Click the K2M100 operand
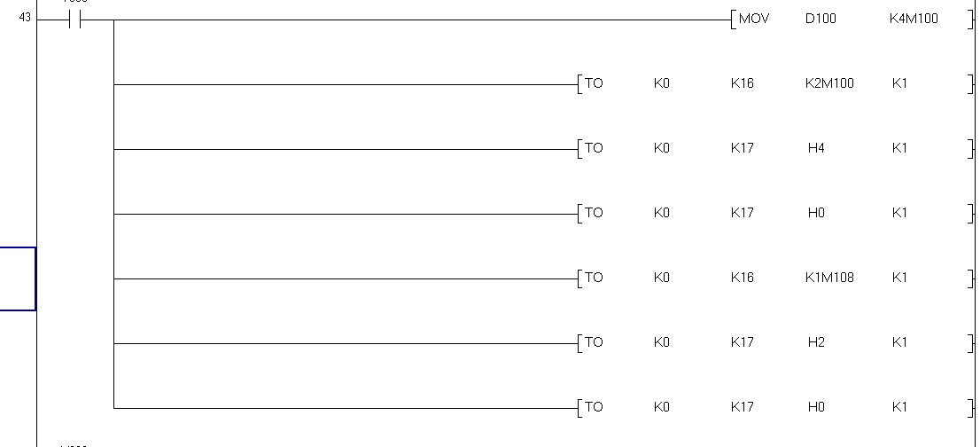Viewport: 980px width, 447px height. (830, 83)
